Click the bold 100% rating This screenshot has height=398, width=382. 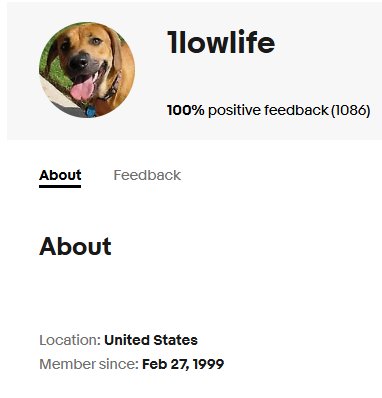tap(186, 110)
